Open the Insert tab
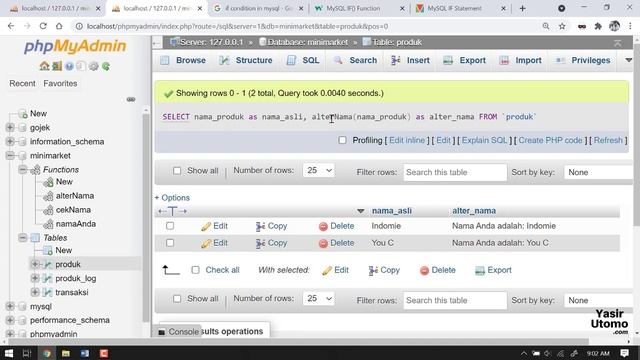640x360 pixels. click(x=410, y=60)
